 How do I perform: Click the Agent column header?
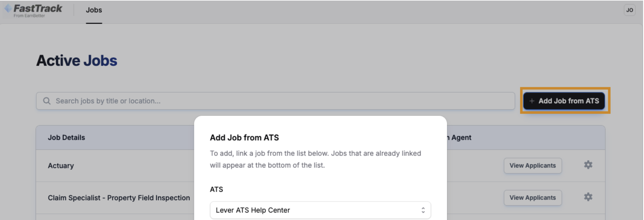[461, 138]
